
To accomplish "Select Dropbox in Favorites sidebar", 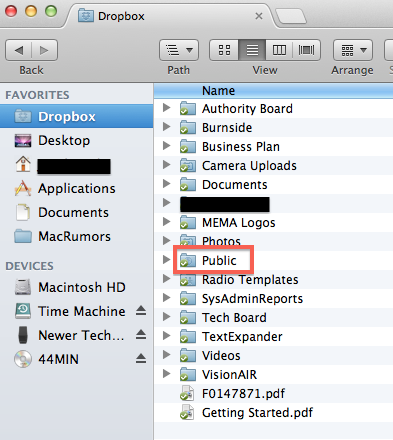I will click(x=77, y=116).
